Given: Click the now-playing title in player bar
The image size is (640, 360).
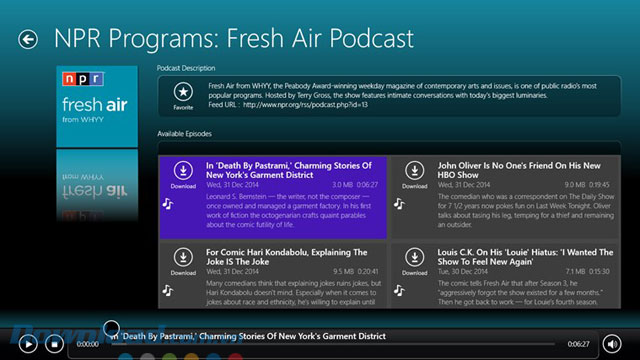Looking at the screenshot, I should (x=248, y=336).
